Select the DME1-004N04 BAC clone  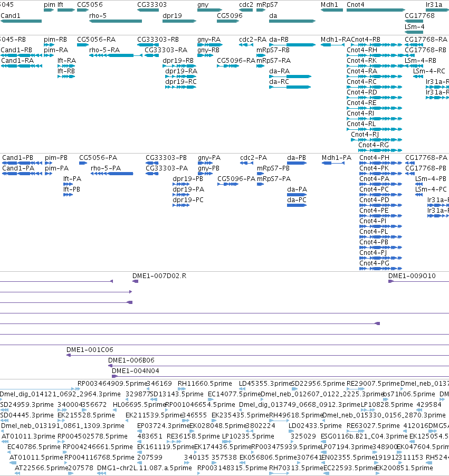coord(281,376)
